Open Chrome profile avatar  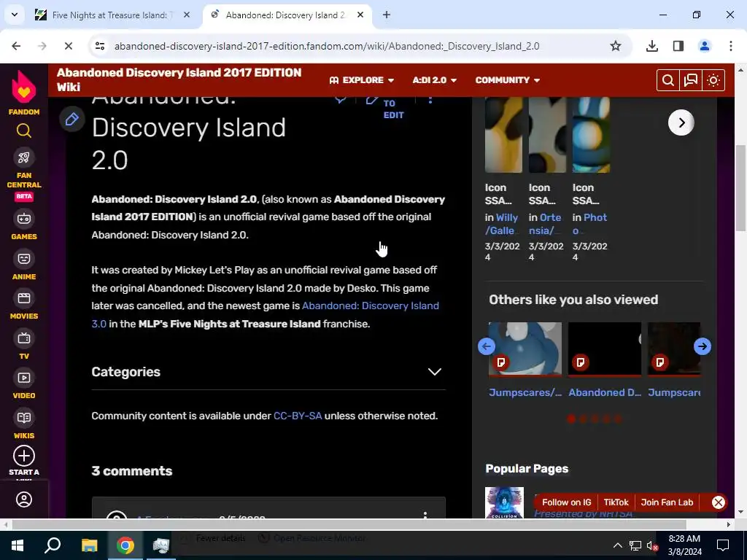click(x=704, y=46)
